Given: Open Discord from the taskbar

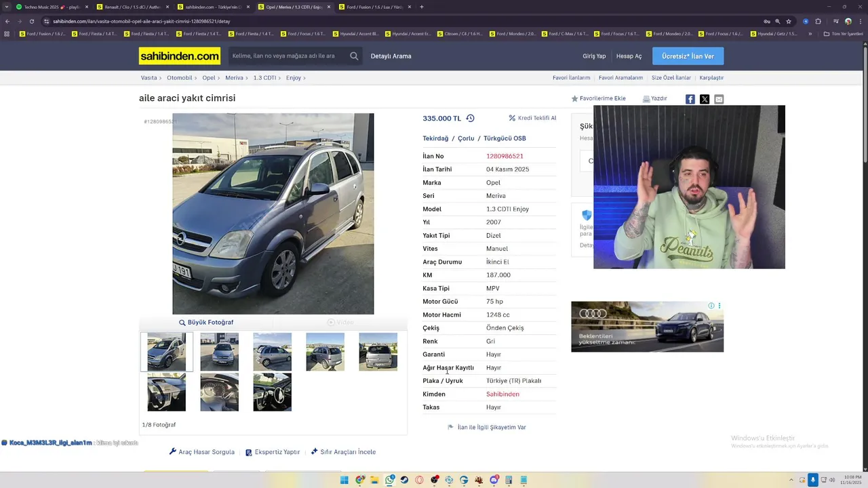Looking at the screenshot, I should [x=494, y=480].
